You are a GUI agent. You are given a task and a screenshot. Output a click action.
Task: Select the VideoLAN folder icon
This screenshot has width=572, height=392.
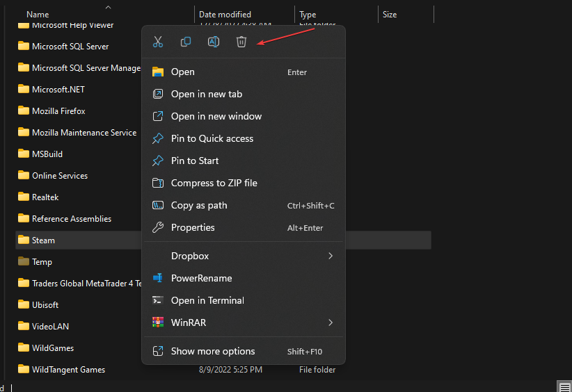(x=24, y=326)
